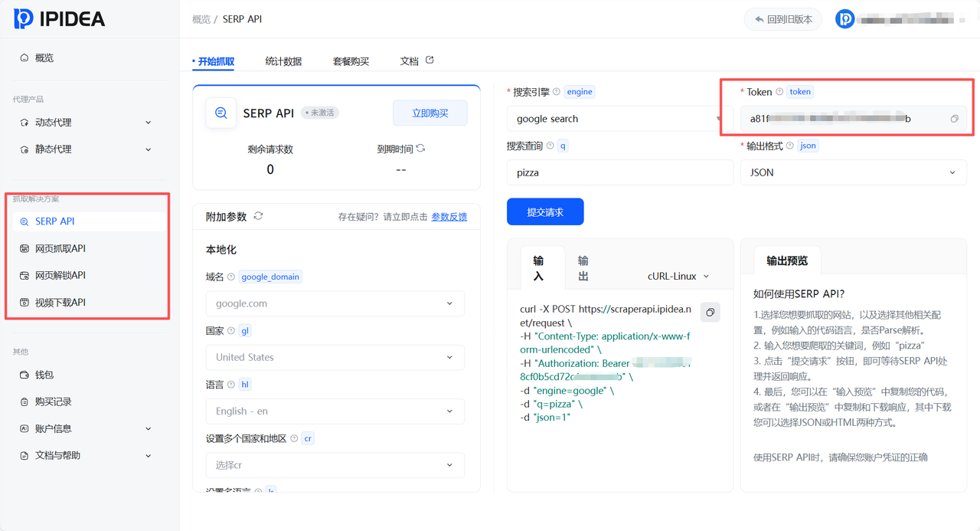Refresh the expiry time icon
980x531 pixels.
point(420,149)
